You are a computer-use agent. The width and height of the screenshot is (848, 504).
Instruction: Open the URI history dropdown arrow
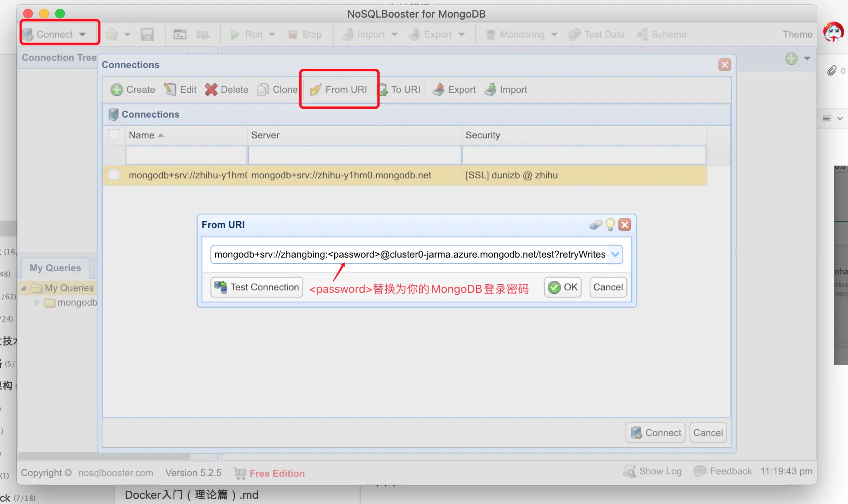[x=615, y=254]
